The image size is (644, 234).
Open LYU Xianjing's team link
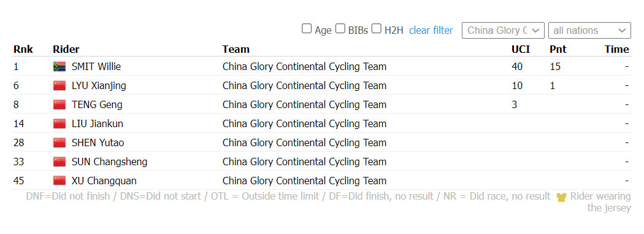(x=304, y=85)
